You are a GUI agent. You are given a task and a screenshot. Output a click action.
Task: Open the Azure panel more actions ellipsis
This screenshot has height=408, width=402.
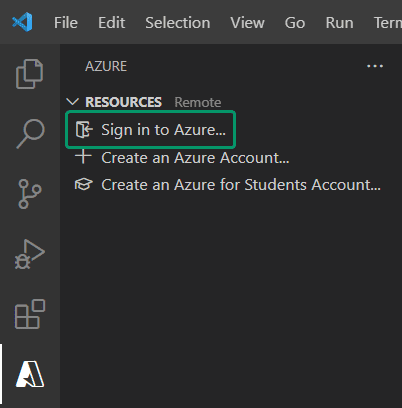[375, 66]
